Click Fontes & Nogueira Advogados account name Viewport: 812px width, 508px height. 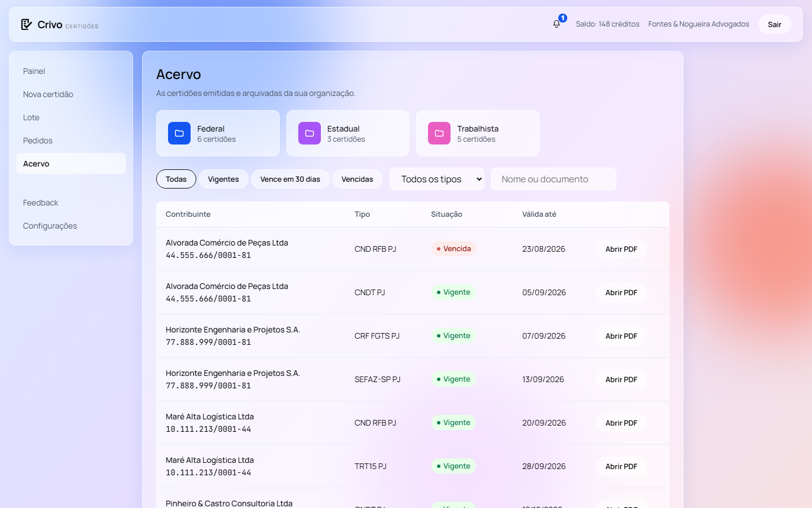tap(699, 24)
